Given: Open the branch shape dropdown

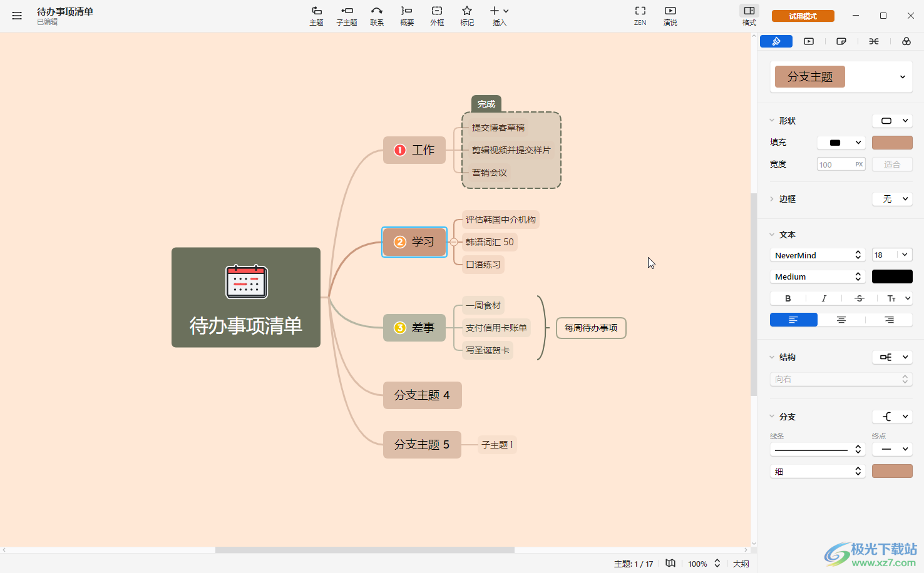Looking at the screenshot, I should click(892, 417).
